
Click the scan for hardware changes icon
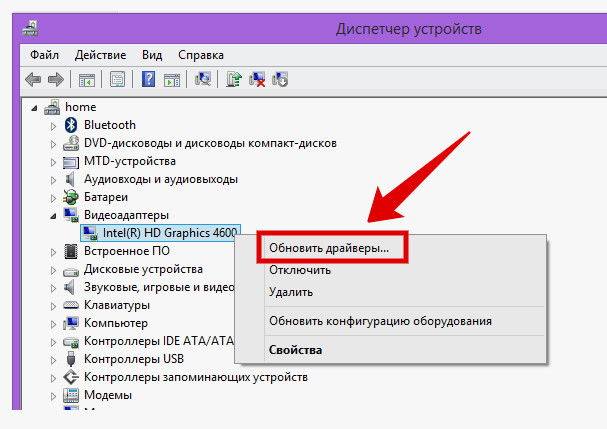pos(204,79)
